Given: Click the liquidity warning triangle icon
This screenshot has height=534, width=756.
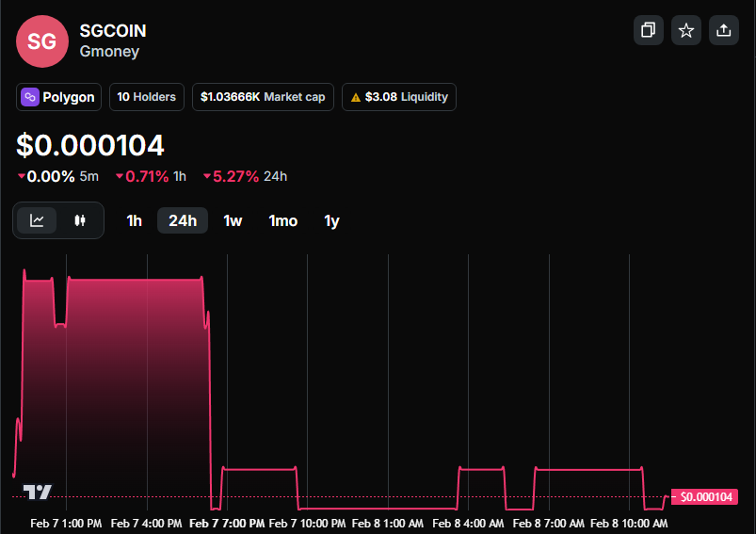Looking at the screenshot, I should 356,97.
